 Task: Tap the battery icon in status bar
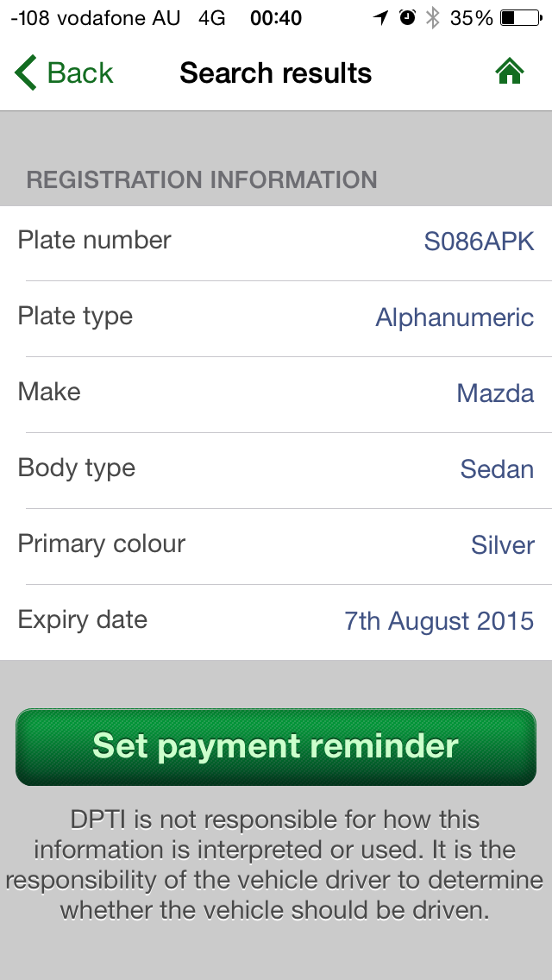click(x=518, y=17)
